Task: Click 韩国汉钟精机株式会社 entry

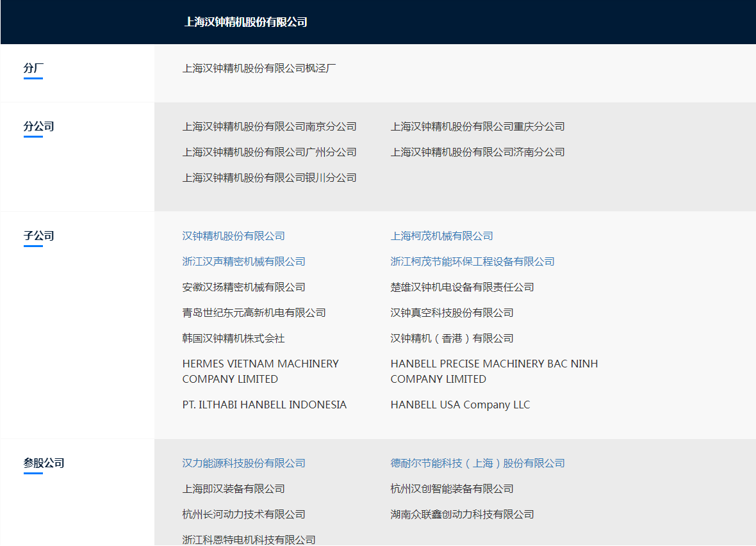Action: tap(233, 339)
